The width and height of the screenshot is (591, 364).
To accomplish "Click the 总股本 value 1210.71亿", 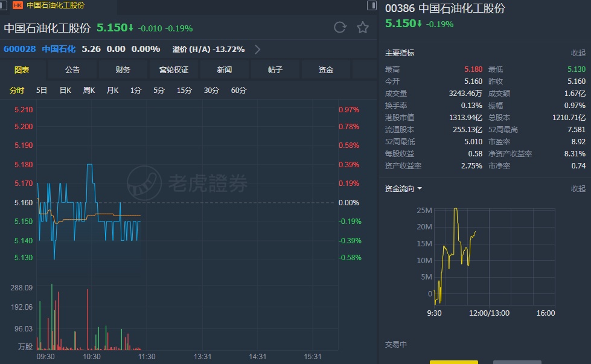I will click(x=569, y=118).
